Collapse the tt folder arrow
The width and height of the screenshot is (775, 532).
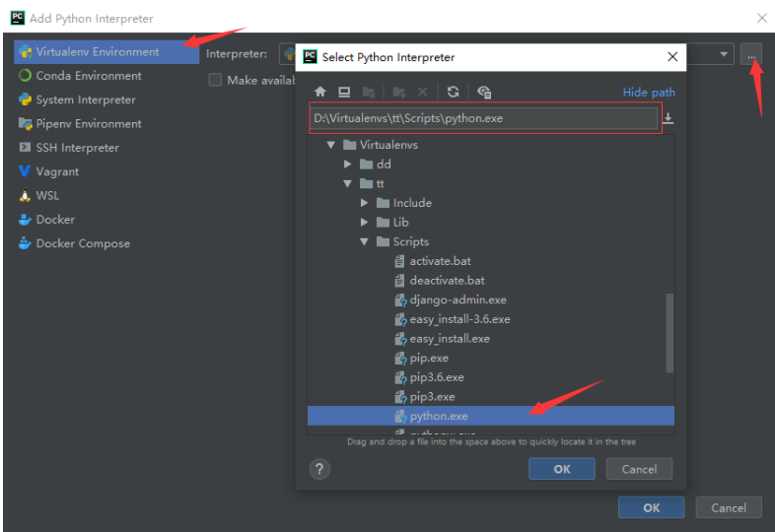click(347, 184)
